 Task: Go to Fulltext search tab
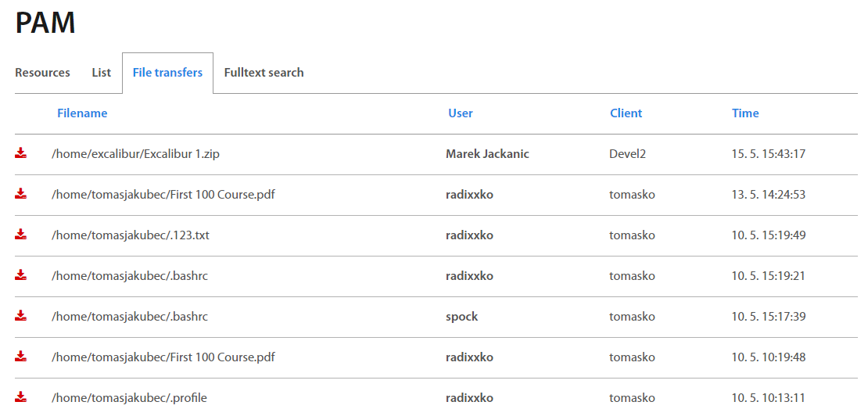(x=264, y=73)
